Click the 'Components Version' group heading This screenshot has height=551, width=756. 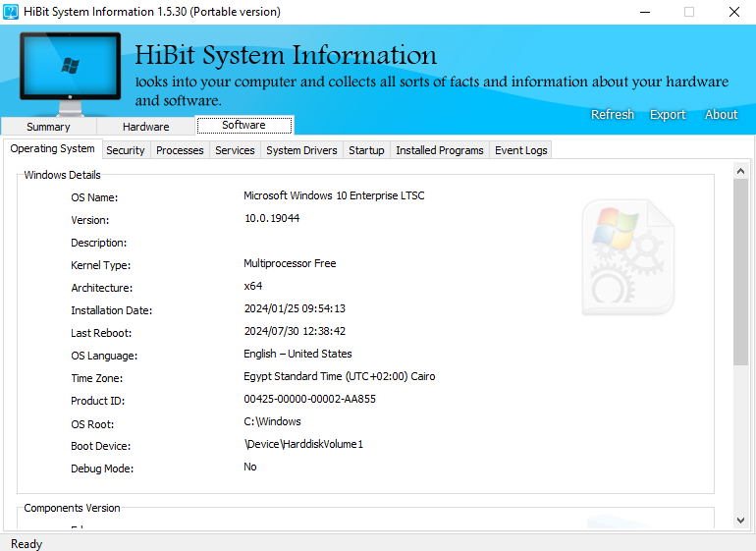click(72, 508)
